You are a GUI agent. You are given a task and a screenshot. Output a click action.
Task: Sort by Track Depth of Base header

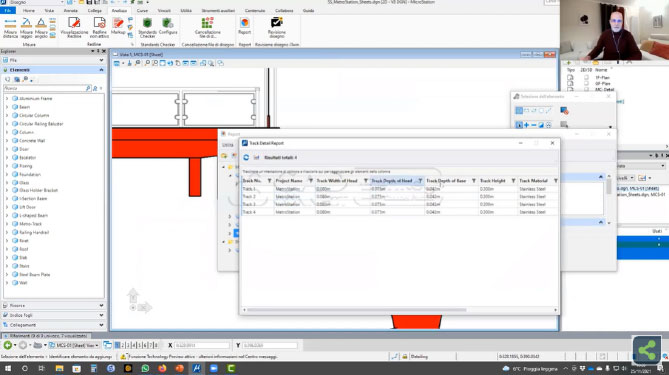tap(446, 181)
